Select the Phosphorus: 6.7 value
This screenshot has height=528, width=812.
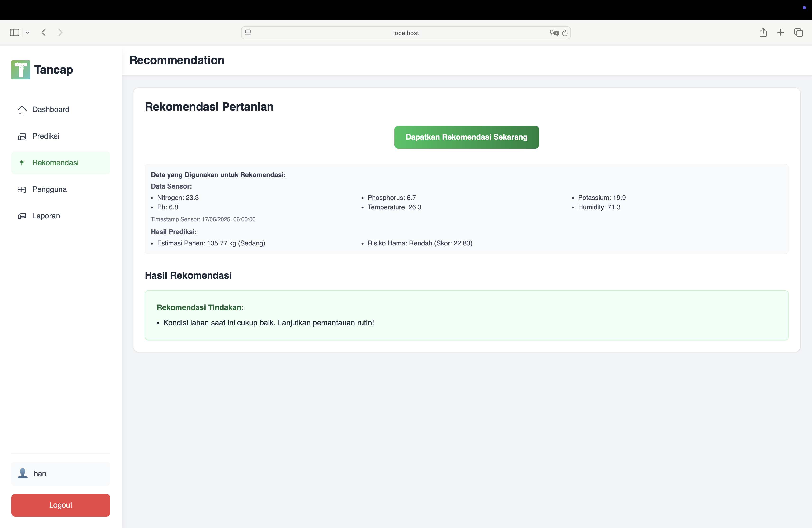[x=392, y=198]
